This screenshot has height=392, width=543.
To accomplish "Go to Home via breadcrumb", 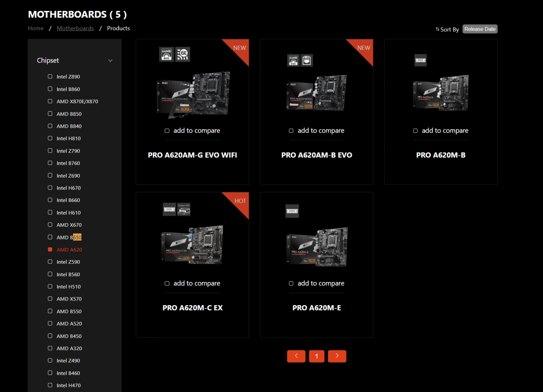I will click(35, 28).
